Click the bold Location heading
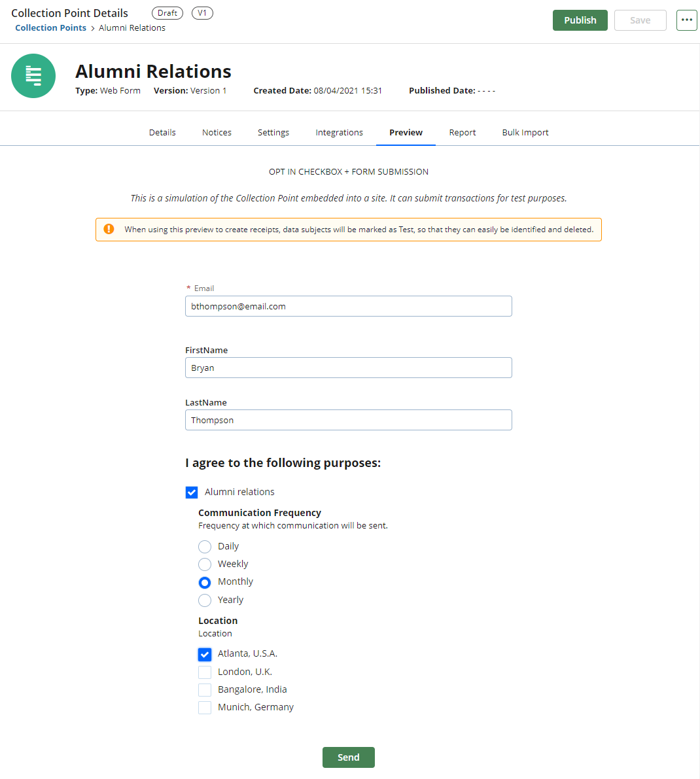The image size is (700, 779). tap(218, 621)
